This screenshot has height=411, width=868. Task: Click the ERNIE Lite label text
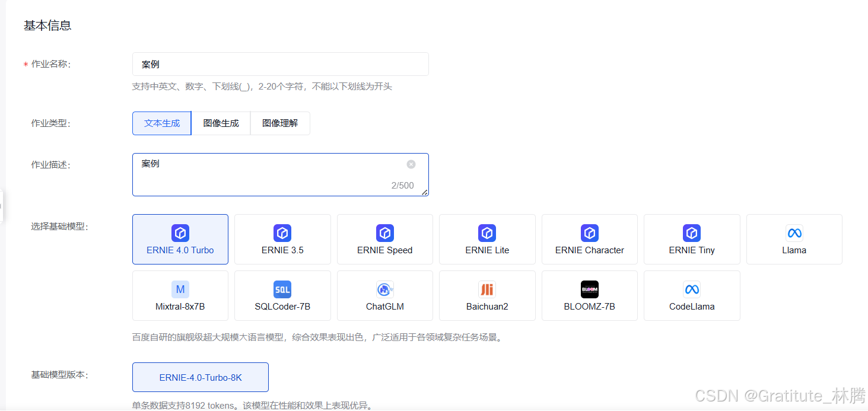pos(487,250)
